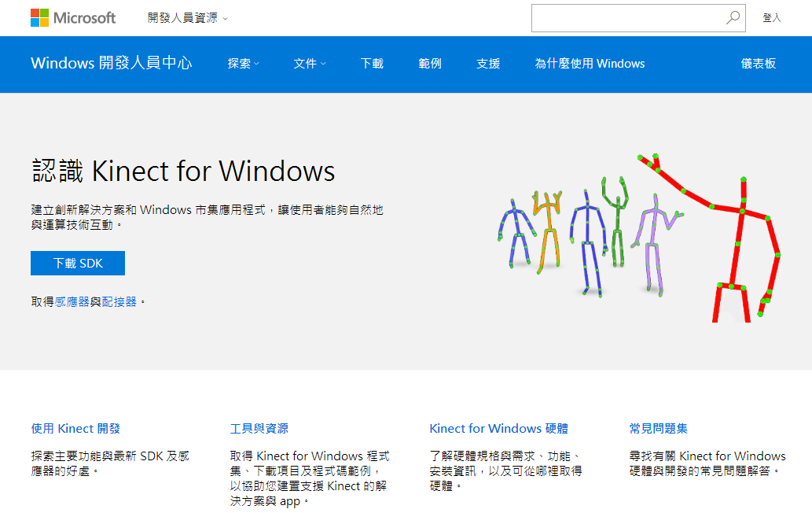The image size is (812, 513).
Task: Follow the 配接器 link
Action: [119, 301]
